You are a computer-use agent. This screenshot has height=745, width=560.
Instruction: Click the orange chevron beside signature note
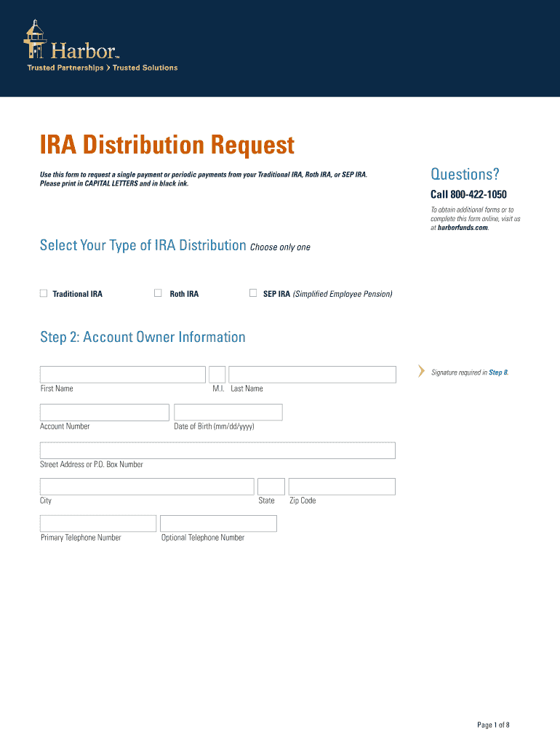(x=421, y=372)
